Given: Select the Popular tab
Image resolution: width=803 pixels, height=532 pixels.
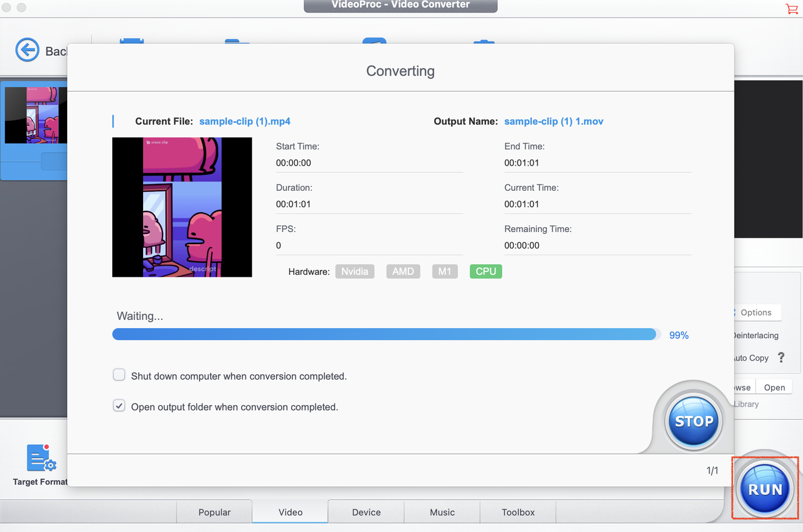Looking at the screenshot, I should [215, 511].
